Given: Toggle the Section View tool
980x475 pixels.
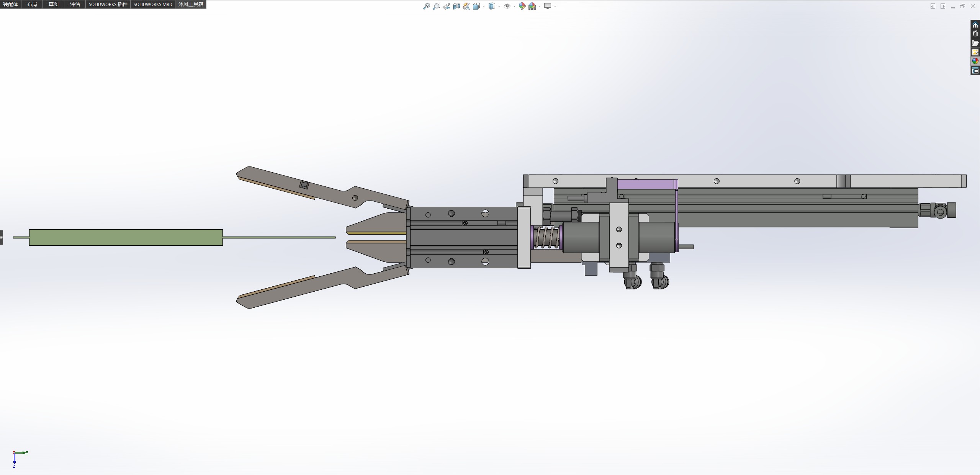Looking at the screenshot, I should [456, 6].
